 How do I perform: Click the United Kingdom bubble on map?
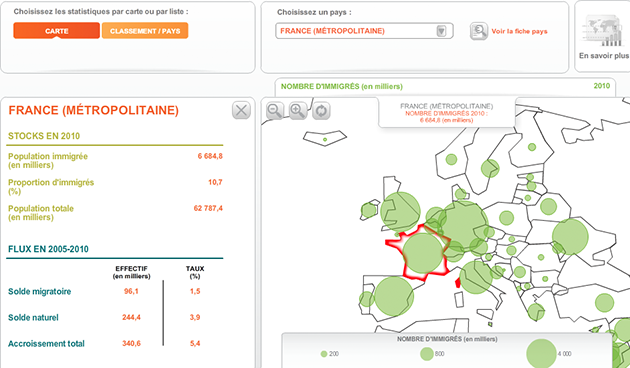[x=401, y=212]
